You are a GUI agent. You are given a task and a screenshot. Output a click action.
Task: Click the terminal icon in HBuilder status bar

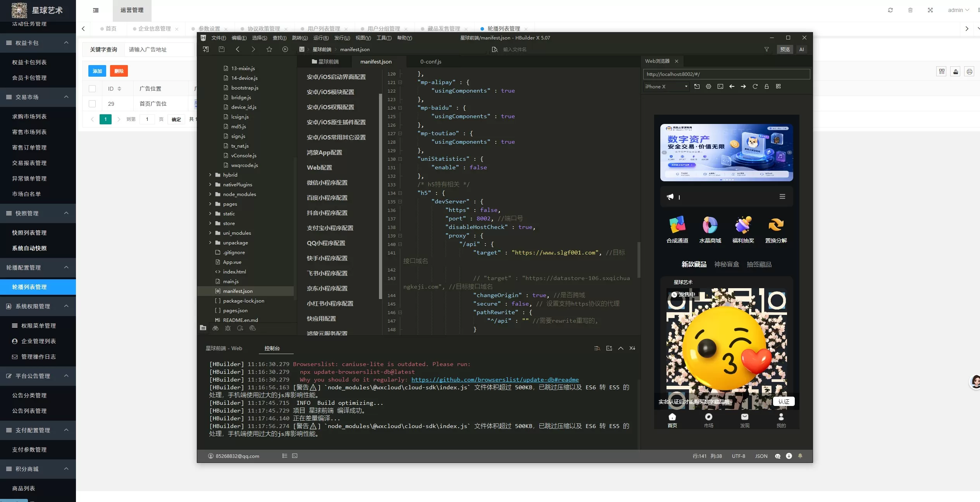tap(295, 456)
